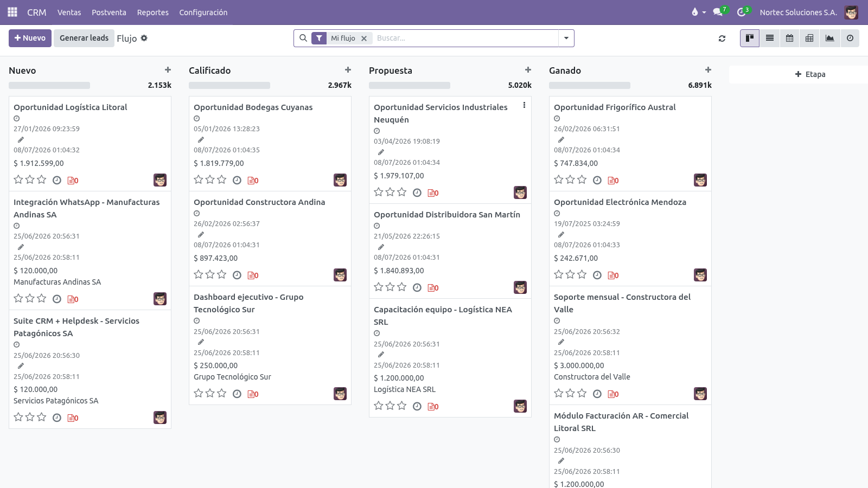868x488 pixels.
Task: Set first priority star on Oportunidad Logística Litoral
Action: coord(18,179)
